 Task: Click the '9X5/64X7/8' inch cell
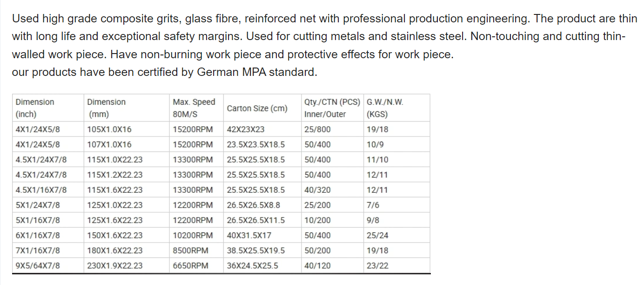click(48, 266)
